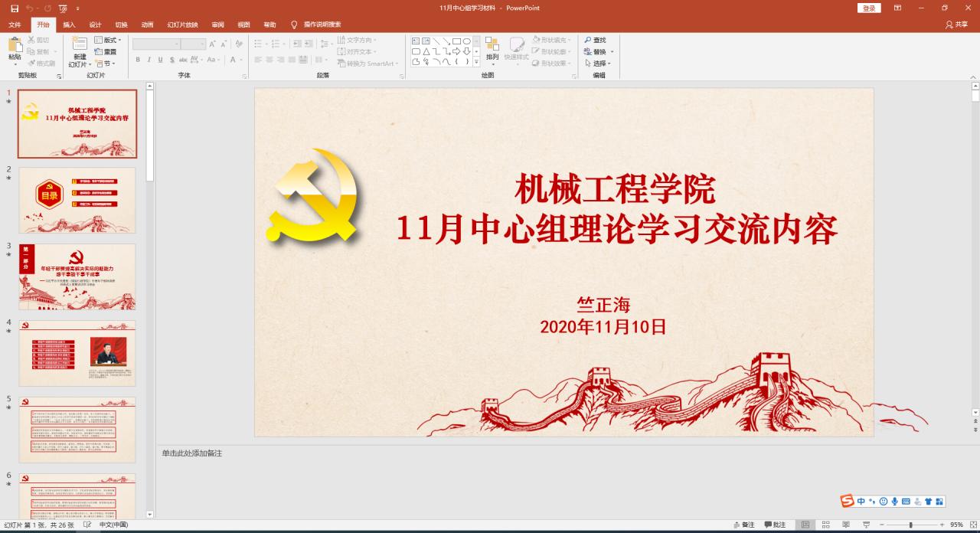Image resolution: width=980 pixels, height=533 pixels.
Task: Switch to Slide Sorter view in status bar
Action: [825, 525]
